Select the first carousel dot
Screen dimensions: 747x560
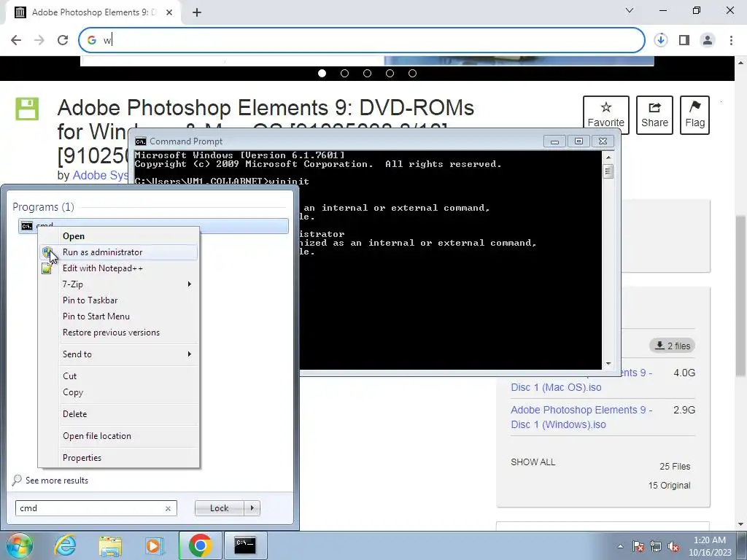pos(322,74)
